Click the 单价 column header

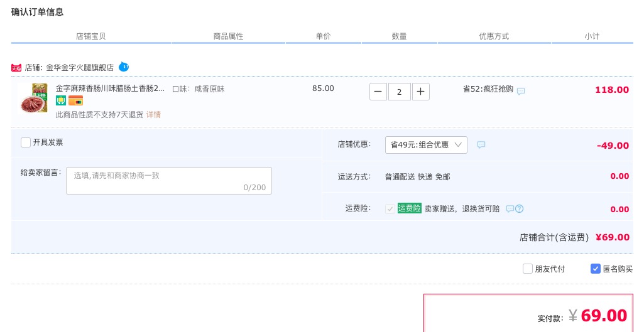tap(323, 36)
